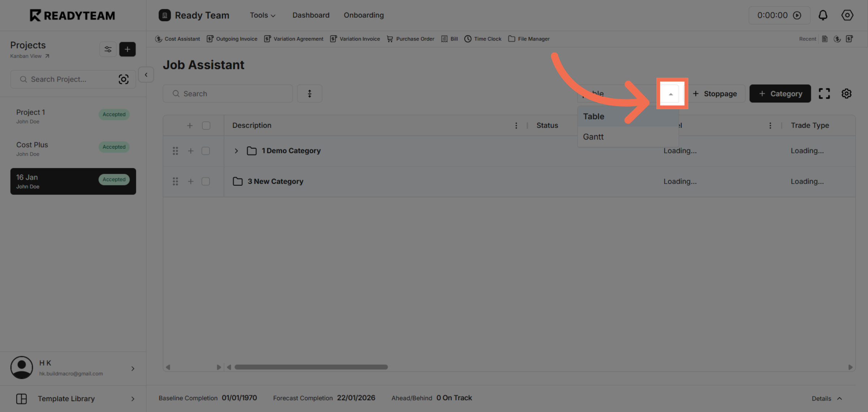Select Gantt from the view dropdown
The width and height of the screenshot is (868, 412).
point(593,137)
